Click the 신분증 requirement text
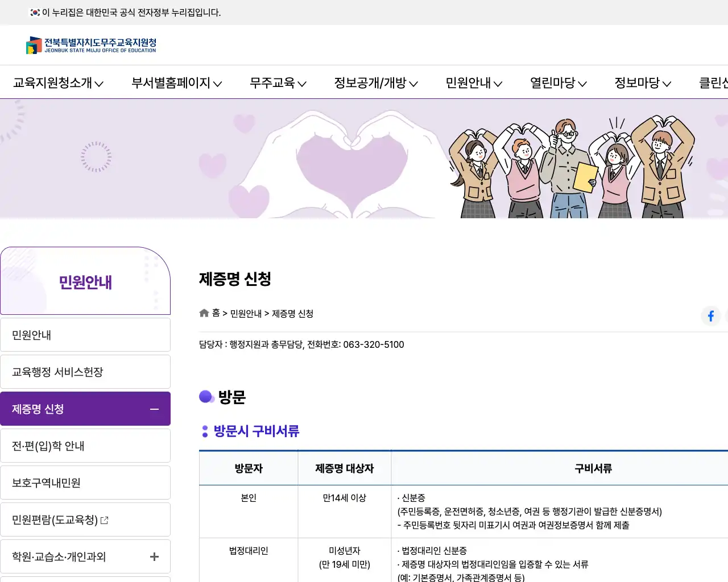Image resolution: width=728 pixels, height=582 pixels. (411, 498)
